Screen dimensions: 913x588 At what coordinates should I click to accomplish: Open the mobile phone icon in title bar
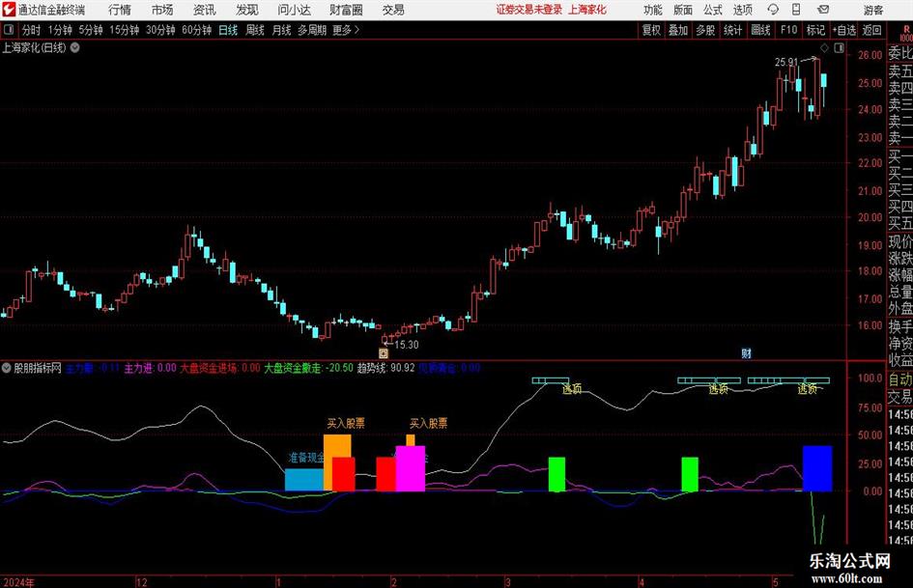(796, 10)
